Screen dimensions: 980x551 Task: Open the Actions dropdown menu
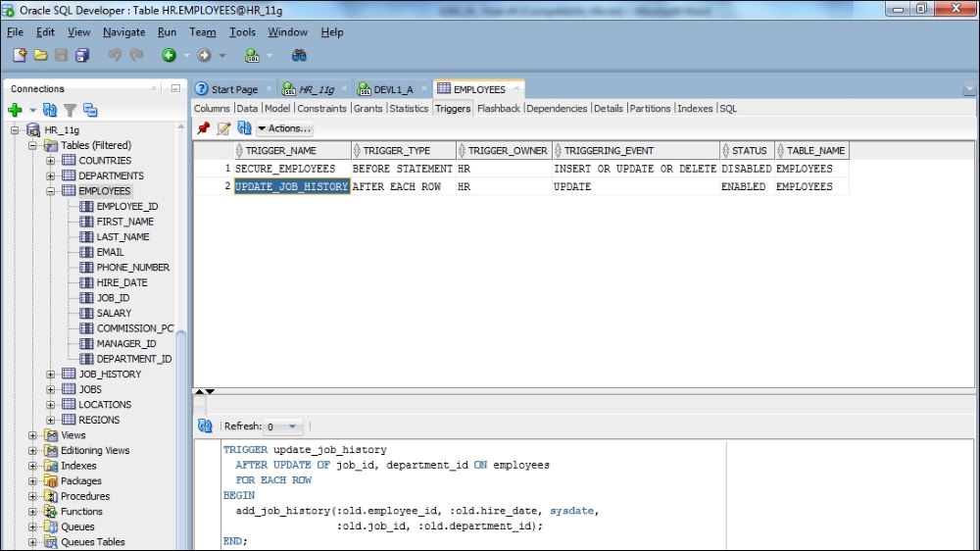[285, 128]
